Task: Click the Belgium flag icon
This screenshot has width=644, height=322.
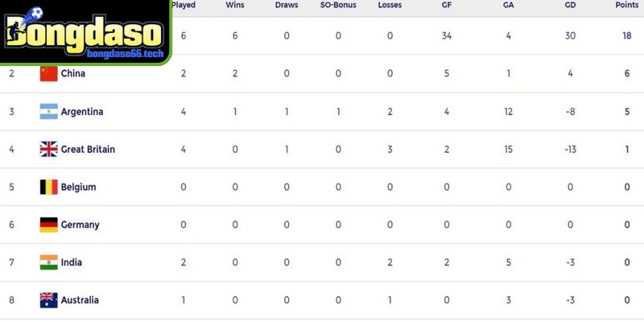Action: (x=48, y=188)
